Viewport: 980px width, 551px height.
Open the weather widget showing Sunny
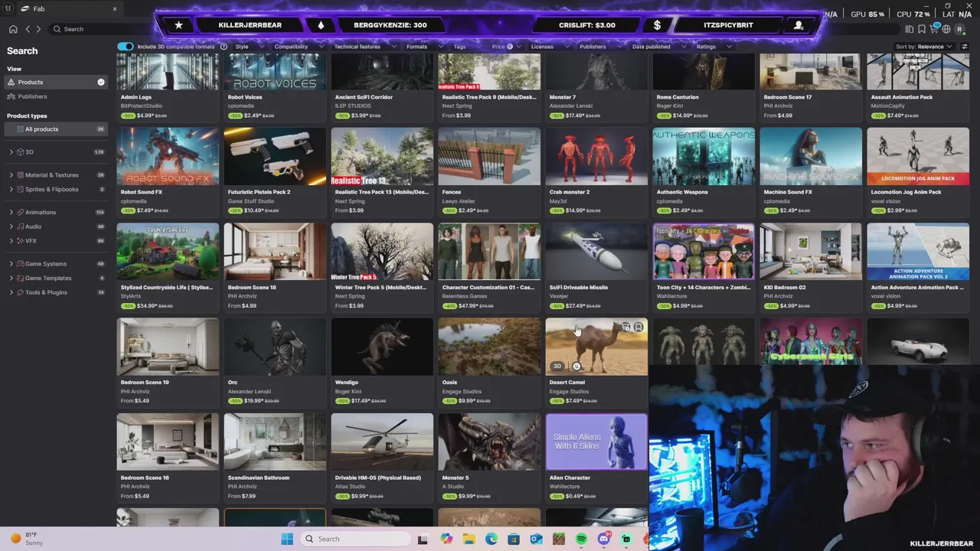(26, 539)
